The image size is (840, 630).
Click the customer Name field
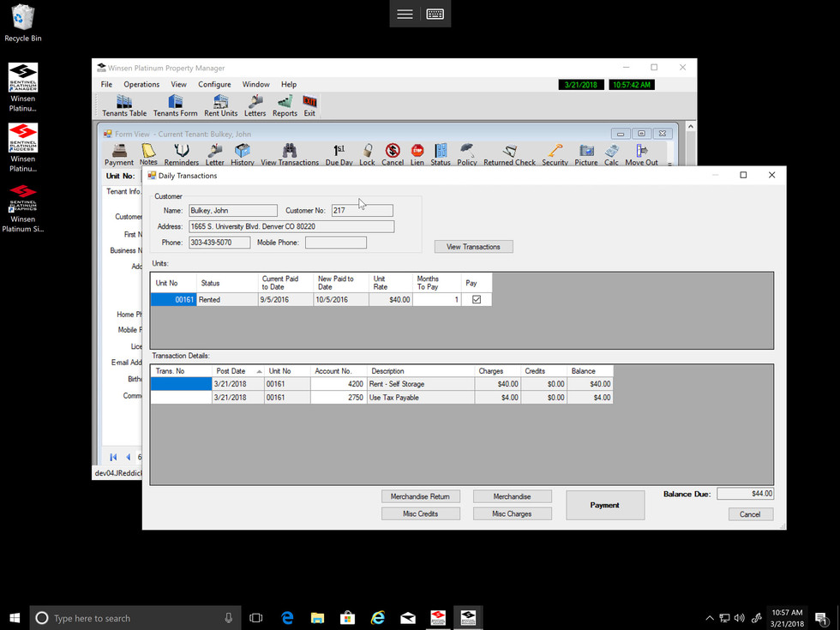pos(233,211)
